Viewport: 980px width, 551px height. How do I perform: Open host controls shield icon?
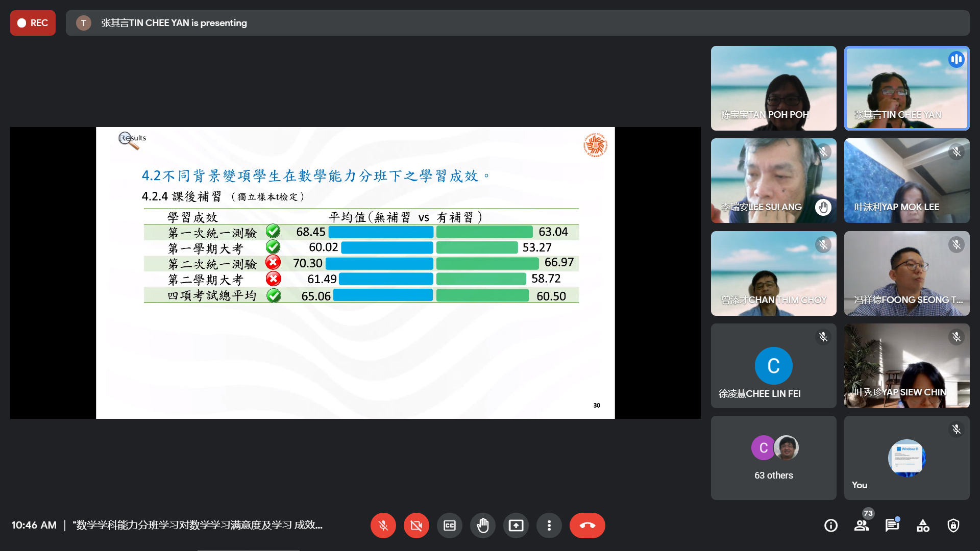click(953, 525)
